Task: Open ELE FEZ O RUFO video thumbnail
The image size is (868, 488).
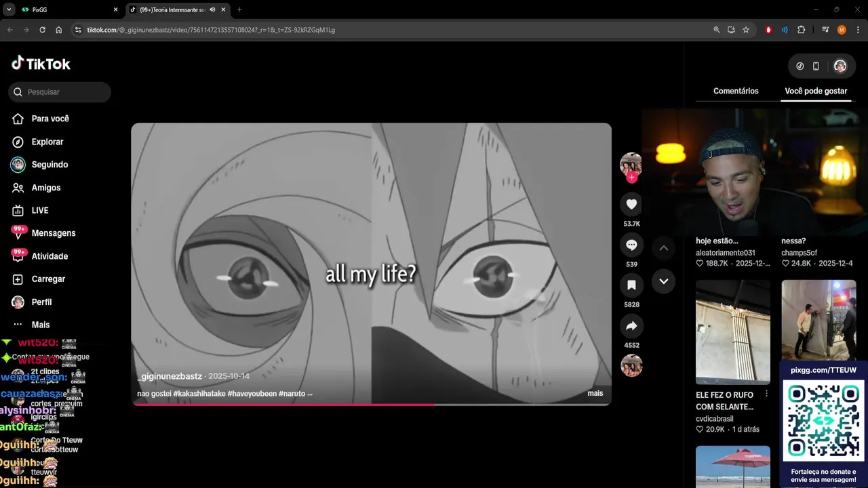Action: click(733, 333)
